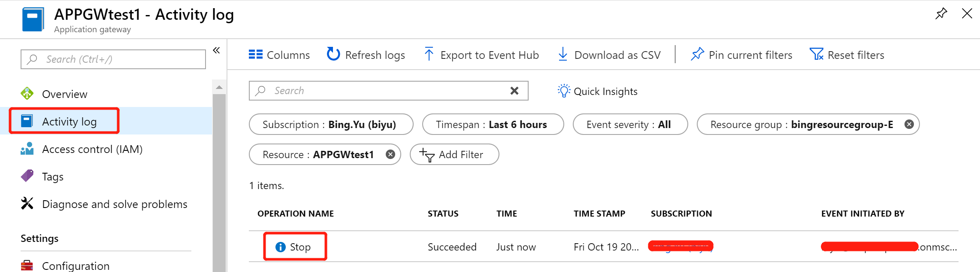The width and height of the screenshot is (980, 272).
Task: Download logs as CSV
Action: (x=609, y=55)
